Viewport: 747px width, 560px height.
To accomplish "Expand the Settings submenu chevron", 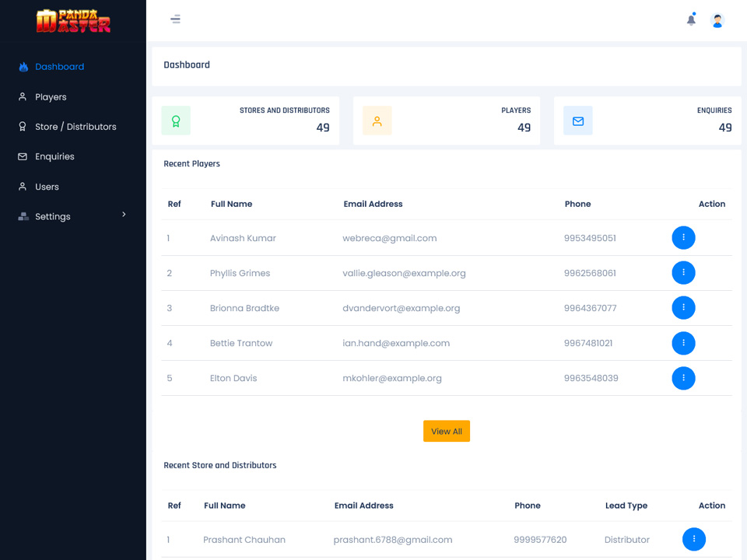I will pos(124,215).
